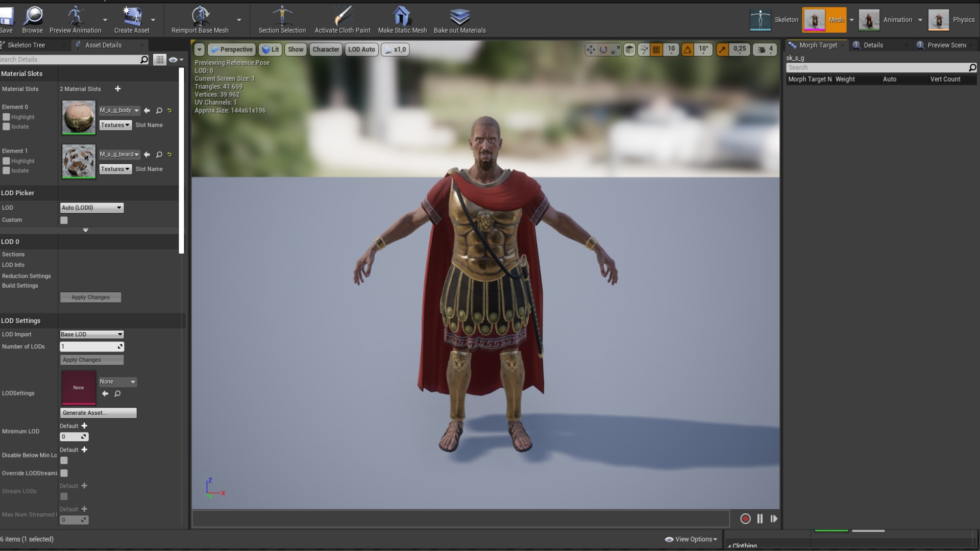Open the LOD picker dropdown
This screenshot has height=551, width=980.
click(x=92, y=208)
